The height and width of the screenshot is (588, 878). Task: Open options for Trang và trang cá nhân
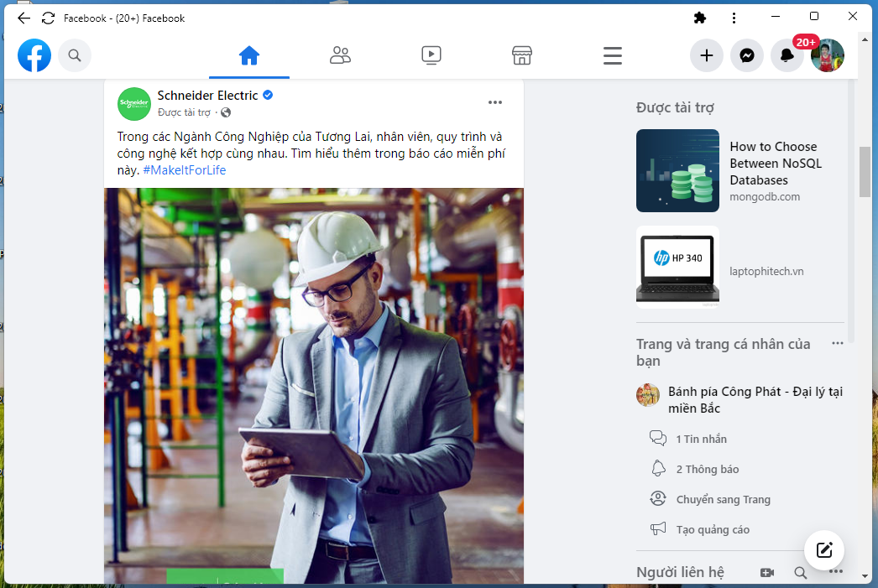pos(838,344)
